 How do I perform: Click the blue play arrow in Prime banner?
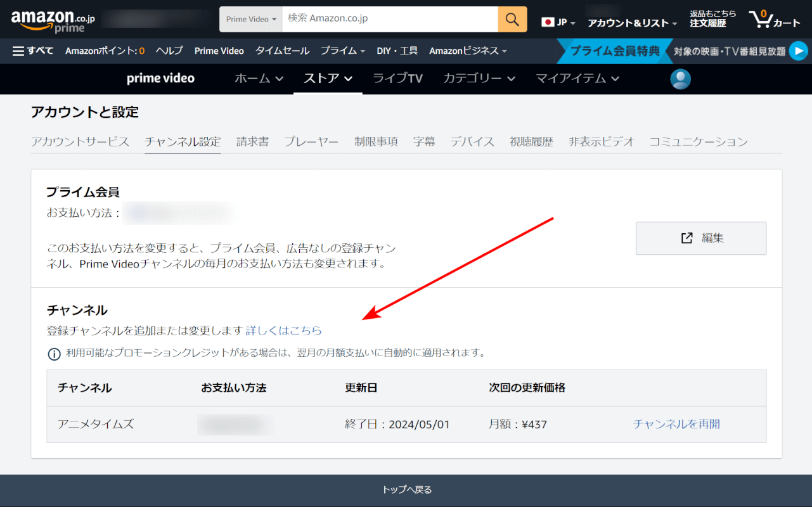[x=799, y=51]
